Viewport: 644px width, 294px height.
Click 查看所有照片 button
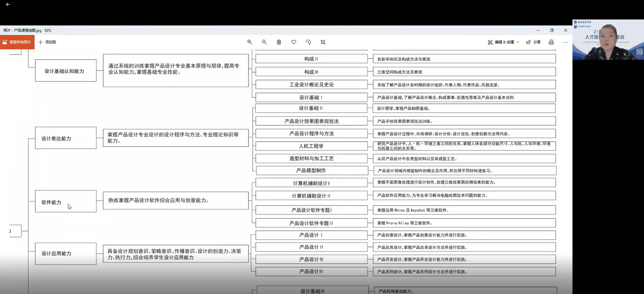(17, 42)
